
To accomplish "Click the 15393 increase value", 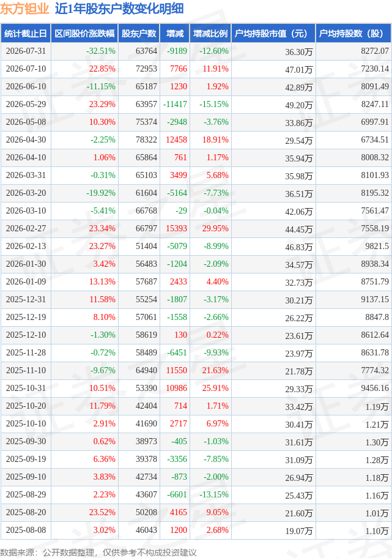I will [x=177, y=228].
